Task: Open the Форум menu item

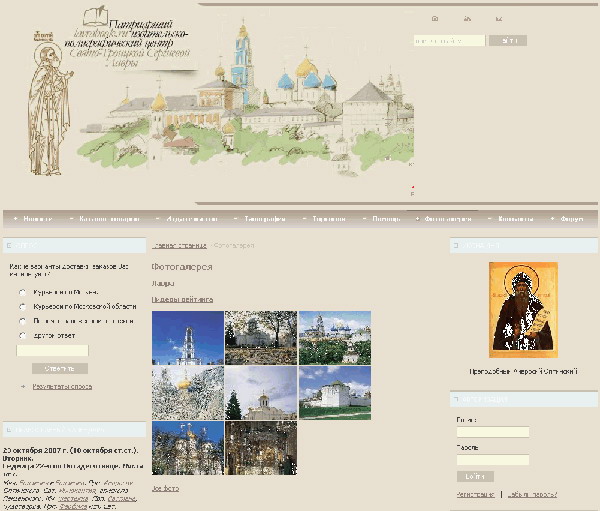Action: coord(572,219)
